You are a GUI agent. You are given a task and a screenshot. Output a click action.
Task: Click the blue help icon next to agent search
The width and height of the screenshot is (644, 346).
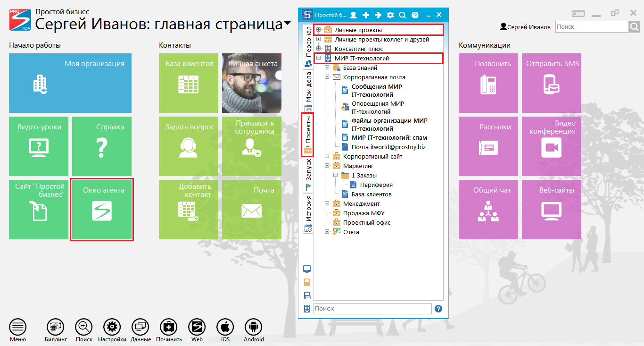[438, 309]
